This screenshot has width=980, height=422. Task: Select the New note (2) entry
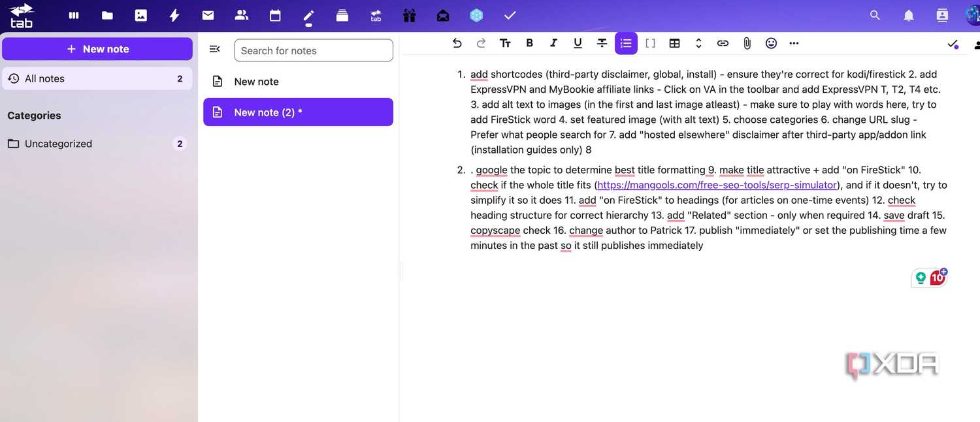tap(299, 112)
